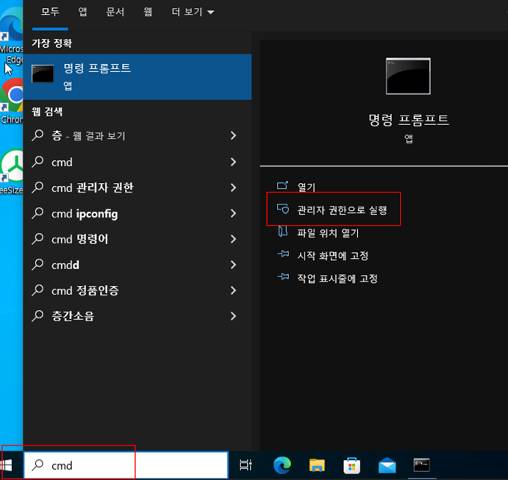Image resolution: width=508 pixels, height=480 pixels.
Task: Select the Command Prompt taskbar icon
Action: [421, 465]
